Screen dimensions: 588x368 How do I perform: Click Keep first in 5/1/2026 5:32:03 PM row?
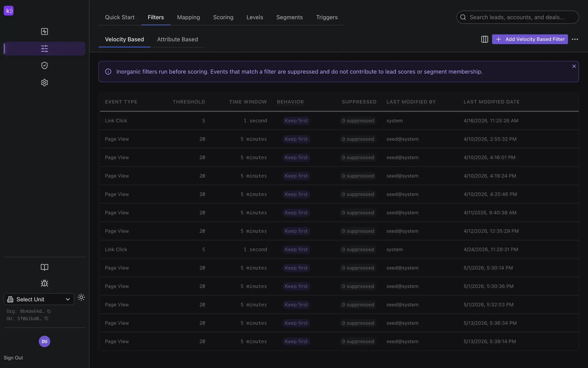pyautogui.click(x=296, y=304)
